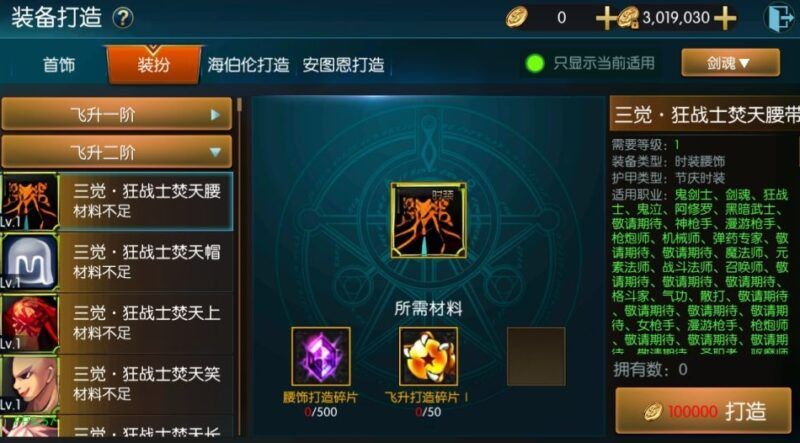Switch to the 海伯伦打造 tab
This screenshot has width=800, height=443.
click(248, 65)
